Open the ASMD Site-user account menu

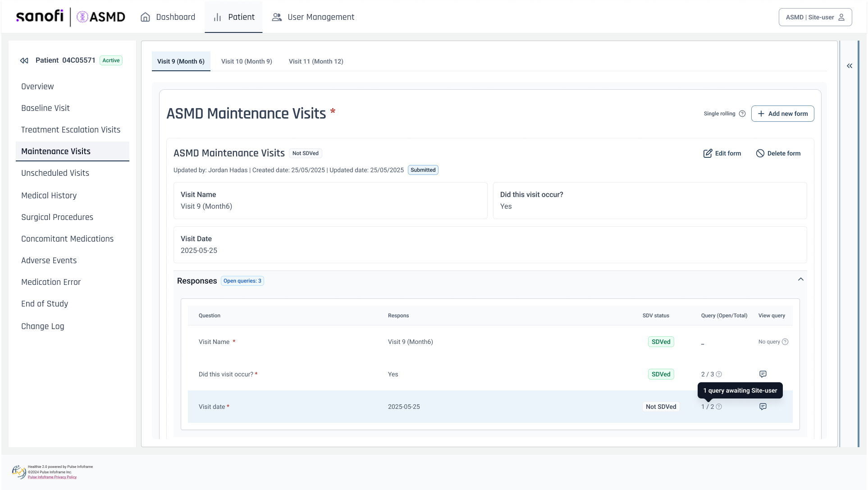[815, 17]
